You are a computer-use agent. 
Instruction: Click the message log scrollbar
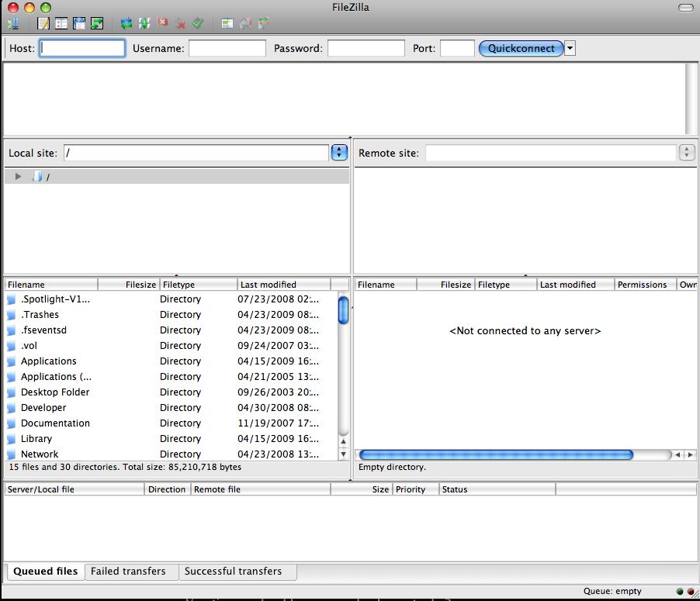point(690,98)
